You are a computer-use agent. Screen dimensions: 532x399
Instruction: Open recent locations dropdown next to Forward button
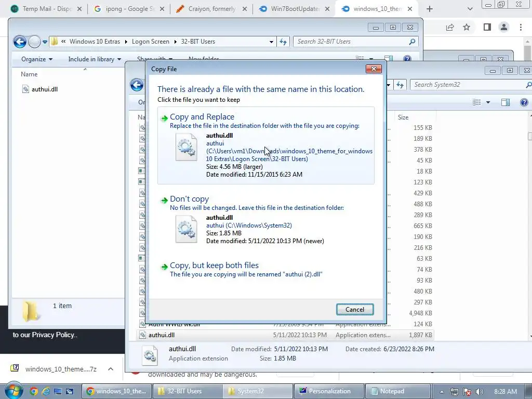click(45, 42)
